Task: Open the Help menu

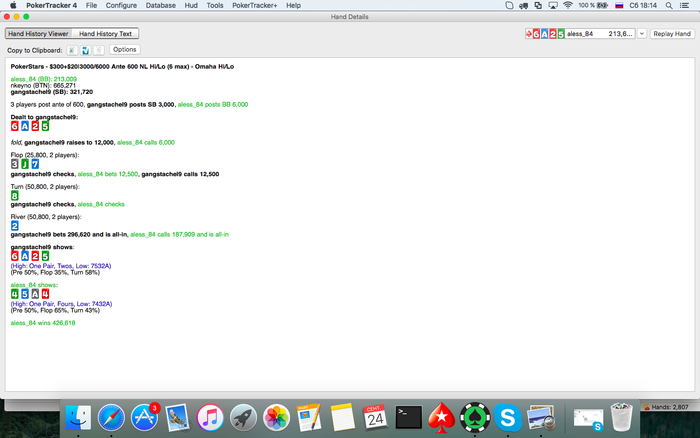Action: 293,5
